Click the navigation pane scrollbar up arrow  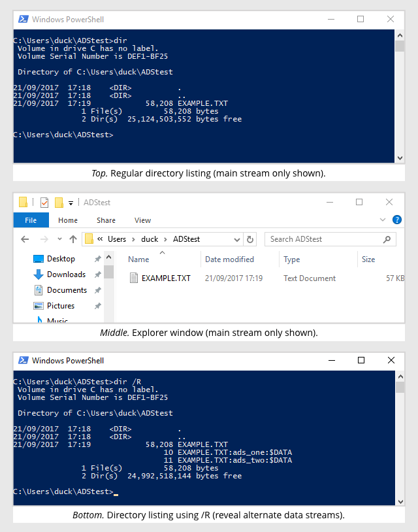[x=109, y=258]
